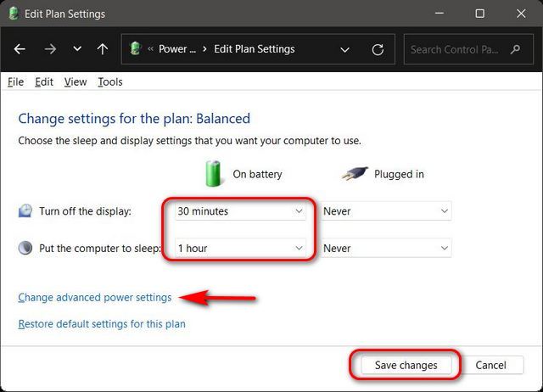Open the View menu

pyautogui.click(x=76, y=81)
